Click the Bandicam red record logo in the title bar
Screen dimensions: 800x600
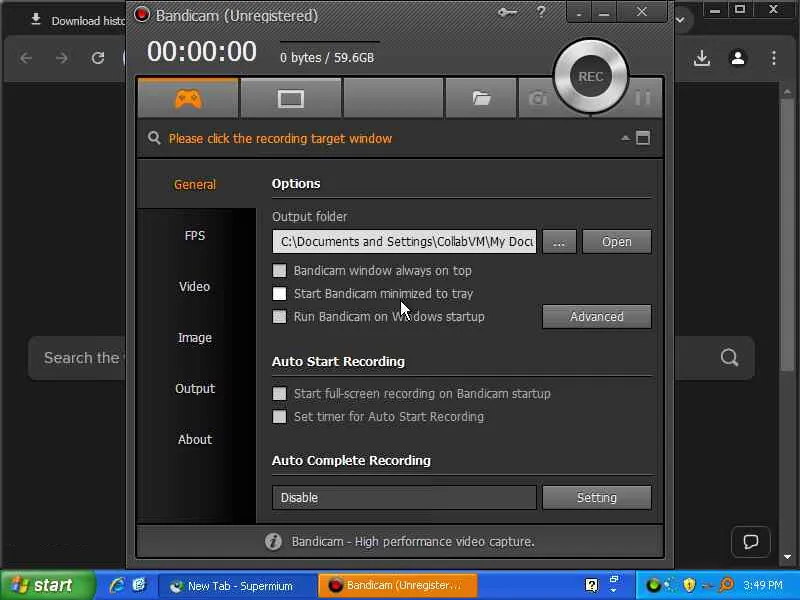pyautogui.click(x=141, y=14)
